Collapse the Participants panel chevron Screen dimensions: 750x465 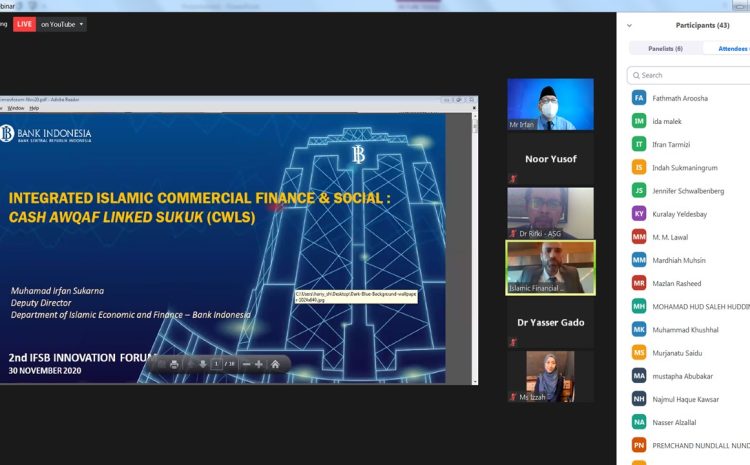point(629,25)
